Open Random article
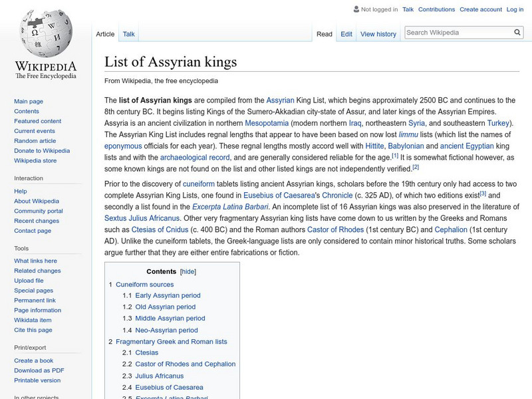 [x=35, y=140]
